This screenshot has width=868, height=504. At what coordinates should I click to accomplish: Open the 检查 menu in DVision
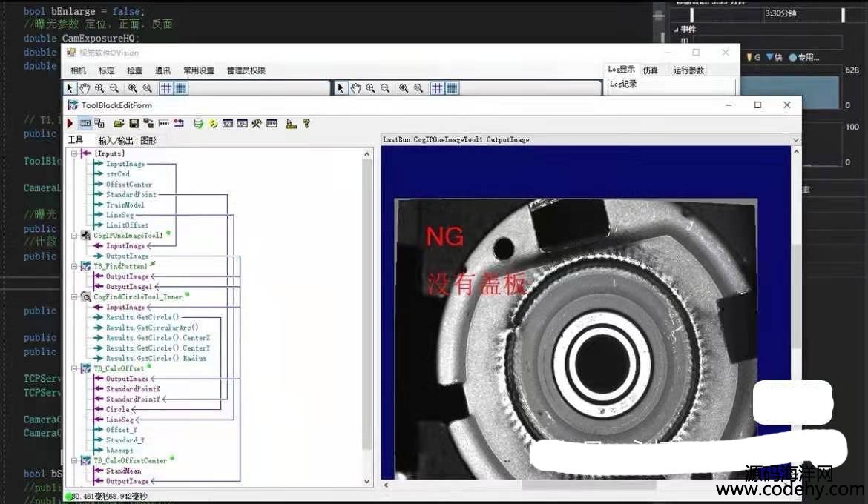point(134,70)
